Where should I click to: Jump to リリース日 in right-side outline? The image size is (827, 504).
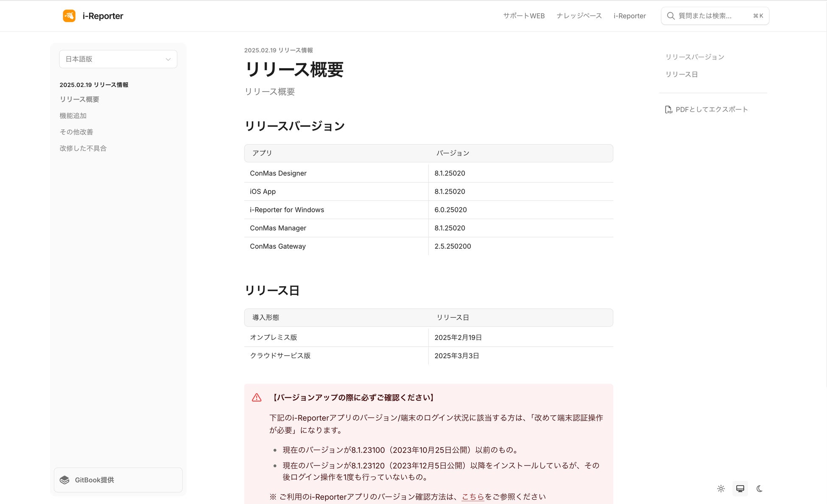pyautogui.click(x=682, y=74)
